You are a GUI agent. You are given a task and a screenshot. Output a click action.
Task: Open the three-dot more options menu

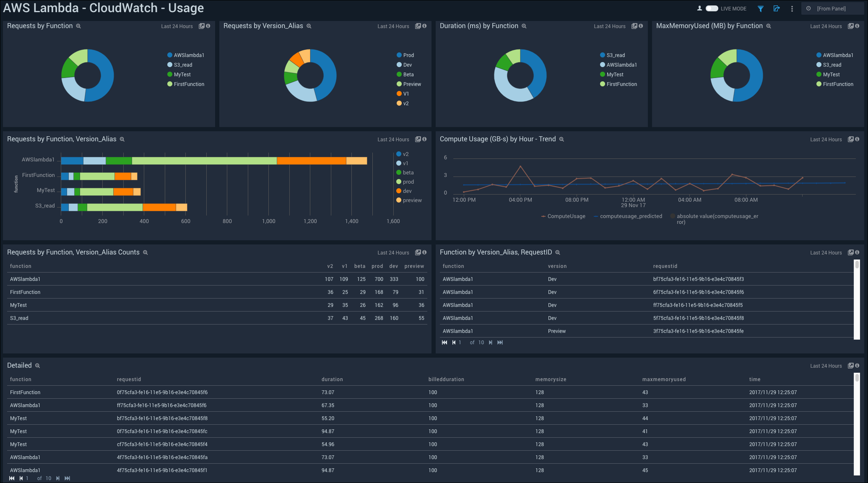pyautogui.click(x=792, y=9)
